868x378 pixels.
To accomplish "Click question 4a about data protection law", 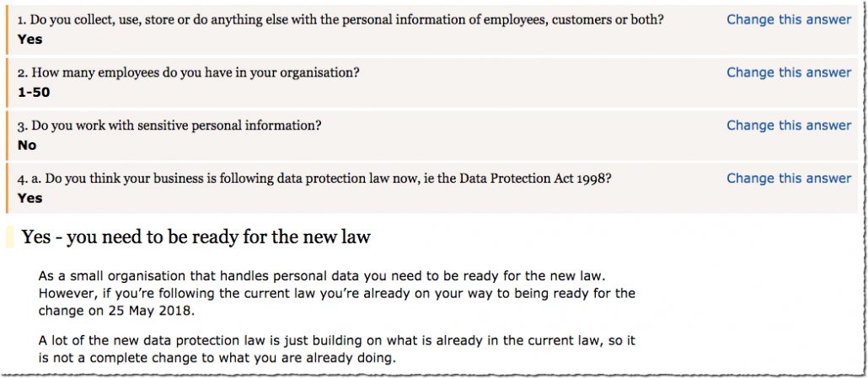I will click(314, 179).
